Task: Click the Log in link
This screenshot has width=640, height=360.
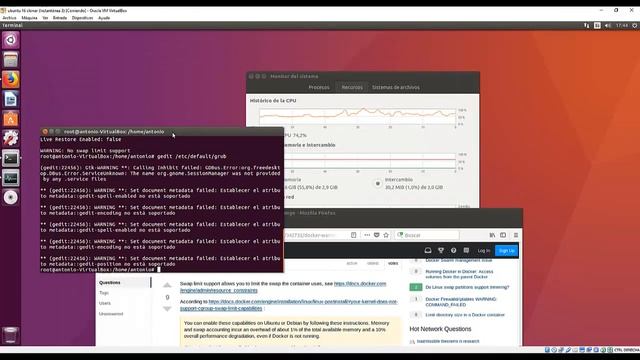Action: (484, 251)
